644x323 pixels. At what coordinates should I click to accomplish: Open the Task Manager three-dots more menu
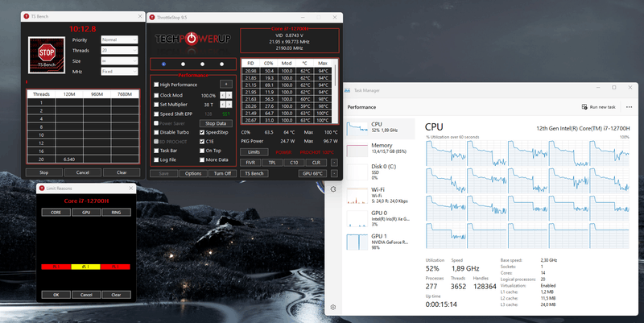pyautogui.click(x=629, y=107)
